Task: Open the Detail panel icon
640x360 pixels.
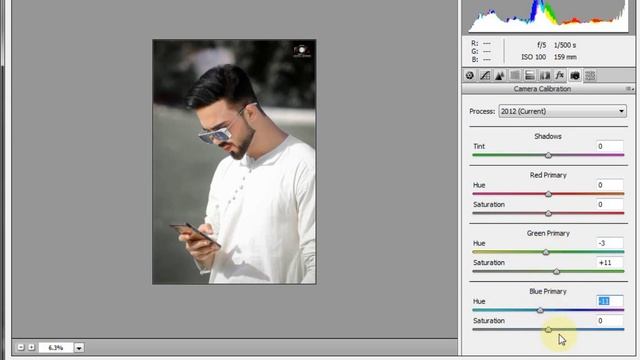Action: click(500, 76)
